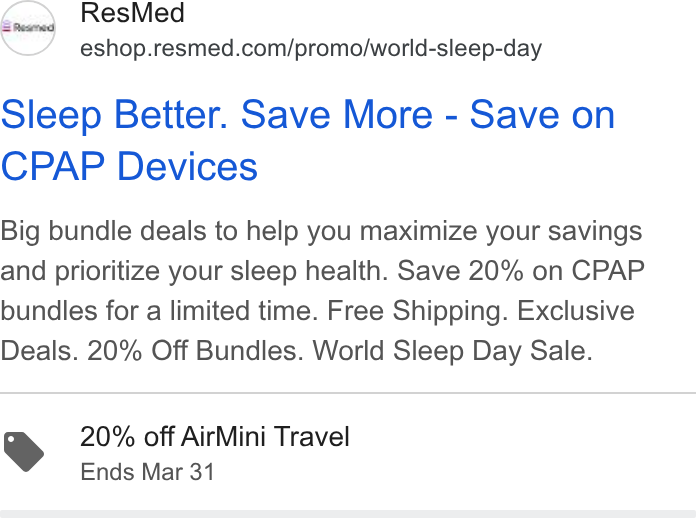Click the Exclusive text in the description

pyautogui.click(x=576, y=311)
